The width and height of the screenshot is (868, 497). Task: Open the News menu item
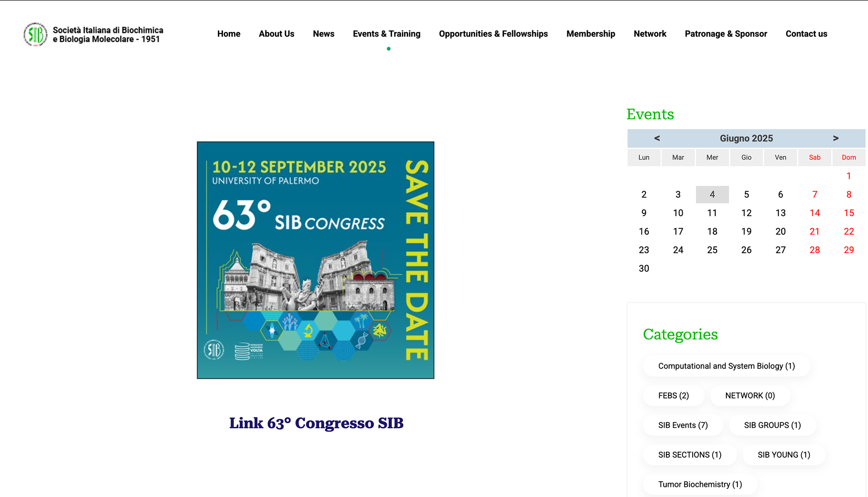click(x=324, y=34)
